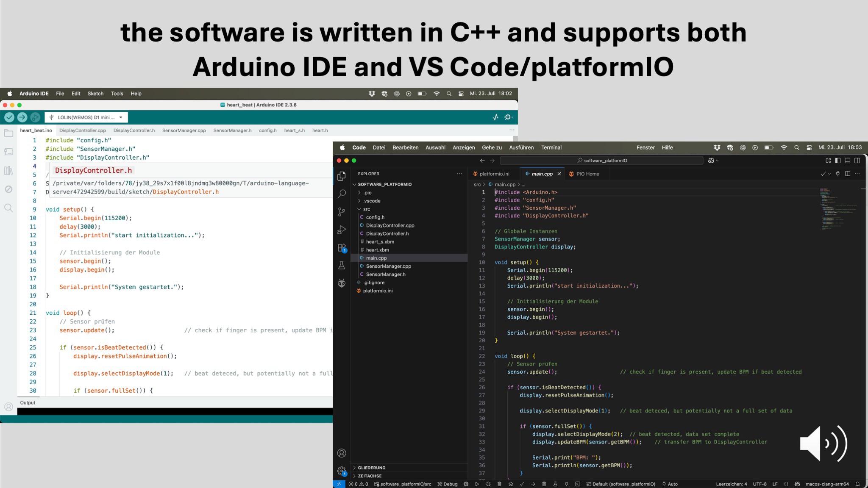Switch to the platformio.ini editor tab
Screen dimensions: 868x488
(494, 174)
